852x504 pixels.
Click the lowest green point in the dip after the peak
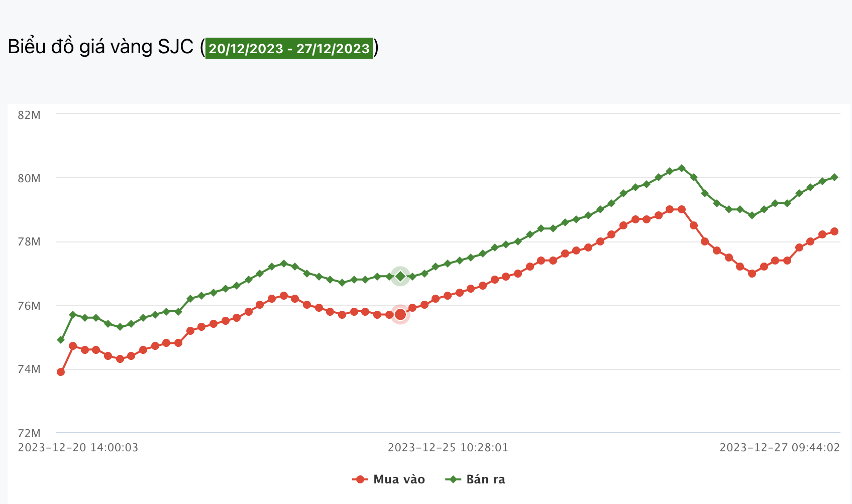pos(752,215)
